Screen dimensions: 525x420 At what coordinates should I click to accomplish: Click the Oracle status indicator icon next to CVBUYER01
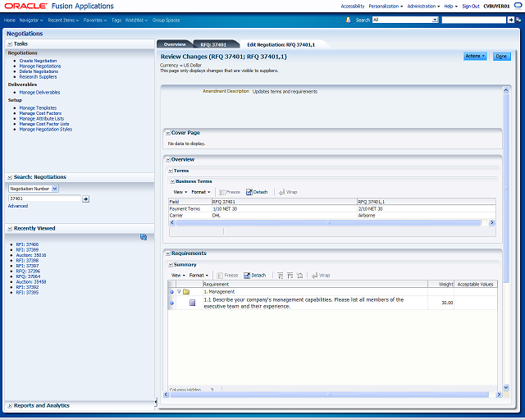518,6
